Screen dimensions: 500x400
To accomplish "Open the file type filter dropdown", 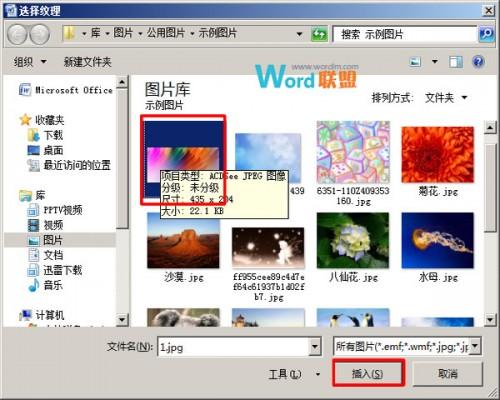I will (x=475, y=346).
